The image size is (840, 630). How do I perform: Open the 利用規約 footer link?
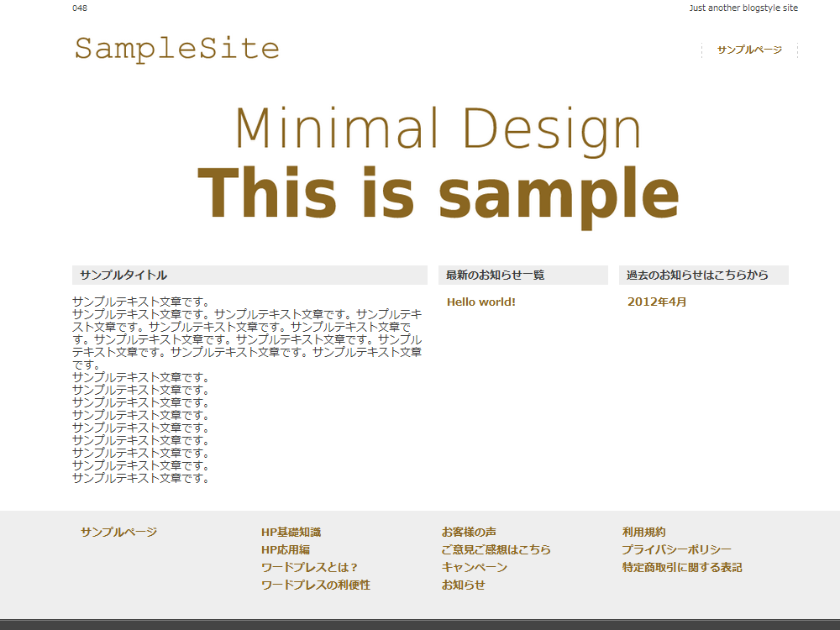pos(644,532)
